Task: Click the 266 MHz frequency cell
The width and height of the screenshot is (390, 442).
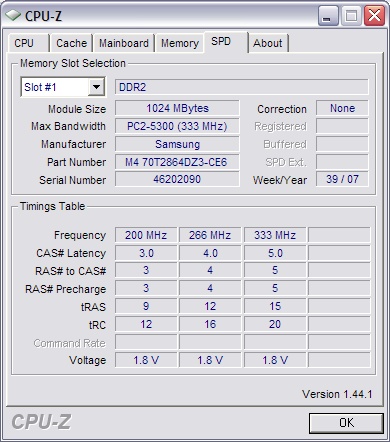Action: point(210,235)
